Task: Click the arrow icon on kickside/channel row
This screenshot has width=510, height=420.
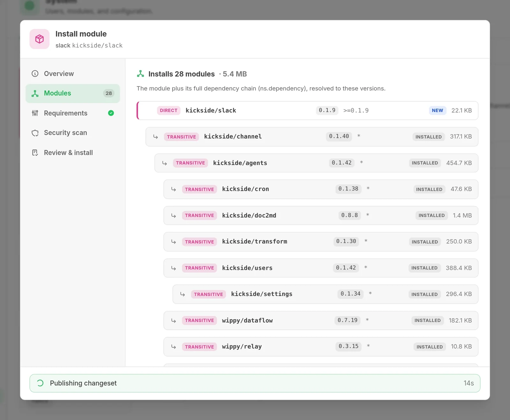Action: tap(156, 137)
